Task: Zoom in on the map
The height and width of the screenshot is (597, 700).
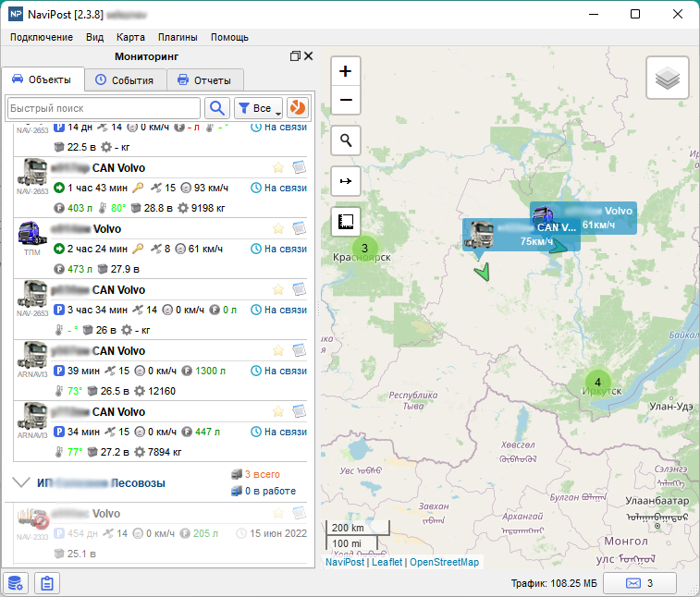Action: [x=345, y=71]
